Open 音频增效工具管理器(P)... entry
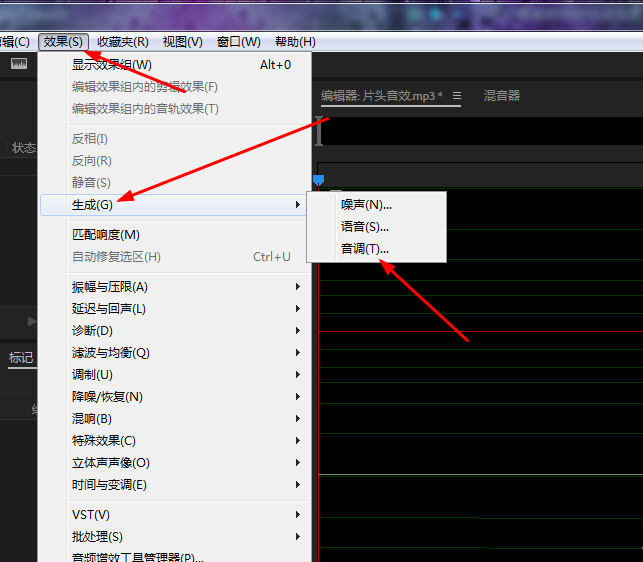Image resolution: width=643 pixels, height=562 pixels. [x=176, y=556]
